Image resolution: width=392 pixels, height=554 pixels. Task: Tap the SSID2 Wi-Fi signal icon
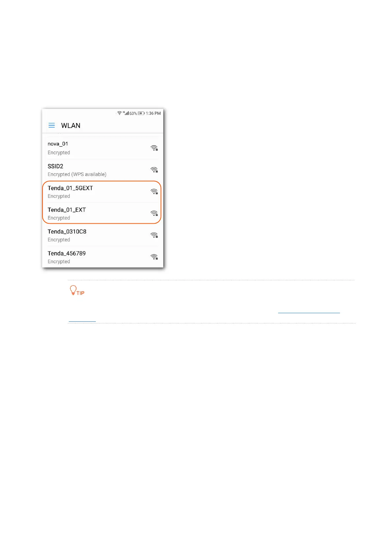pos(154,170)
